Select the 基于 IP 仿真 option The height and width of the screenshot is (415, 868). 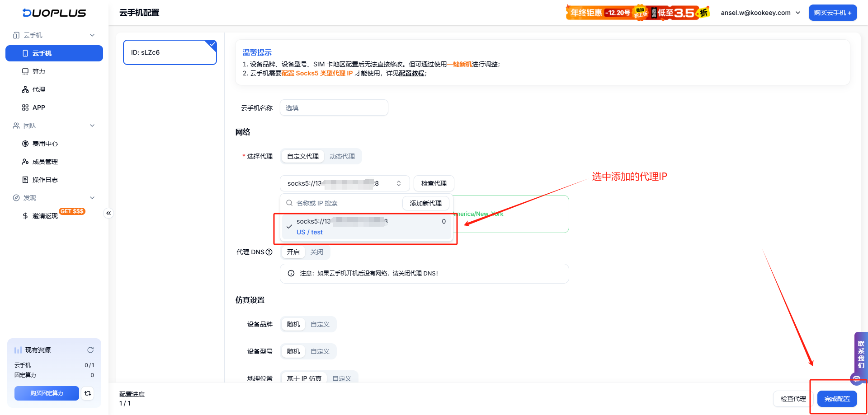tap(303, 378)
